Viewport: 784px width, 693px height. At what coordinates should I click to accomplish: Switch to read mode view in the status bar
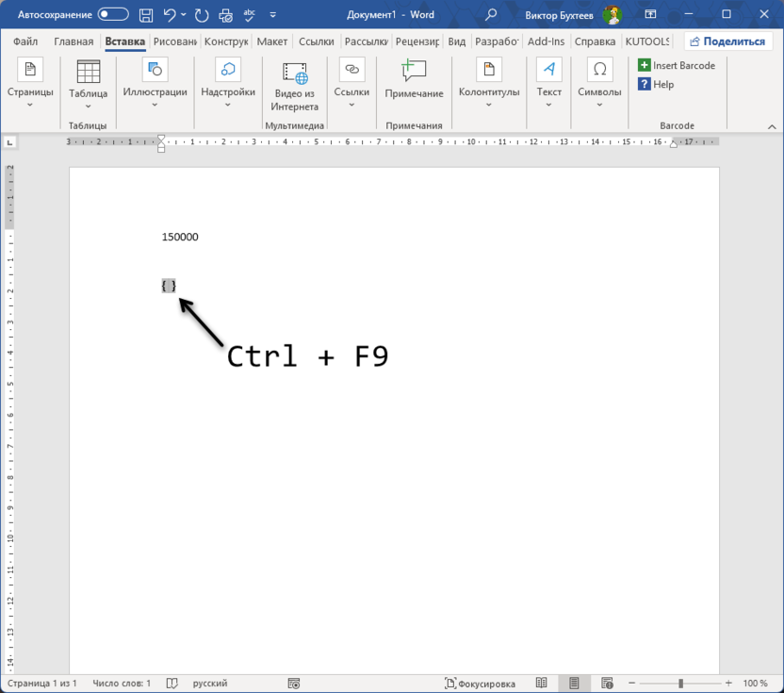(542, 683)
